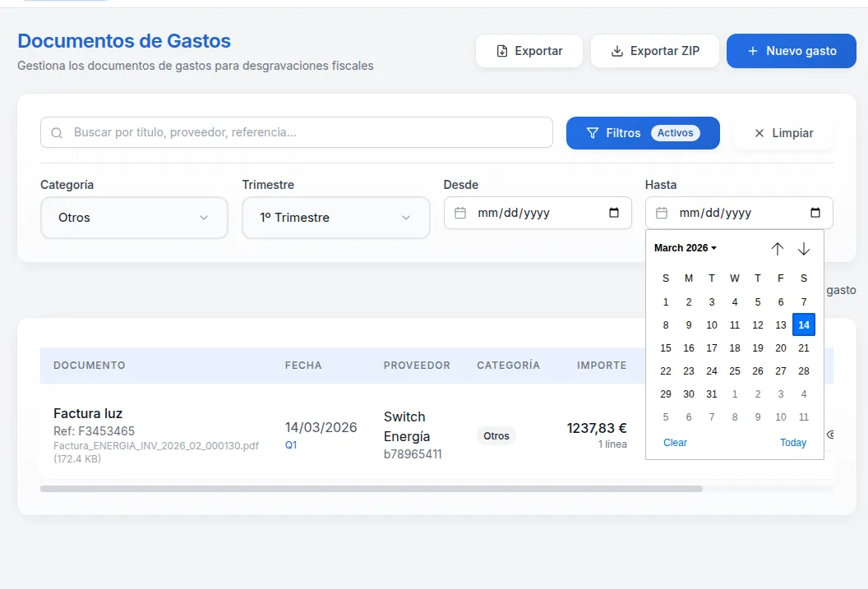The height and width of the screenshot is (589, 868).
Task: Select day 21 in the calendar
Action: (x=803, y=347)
